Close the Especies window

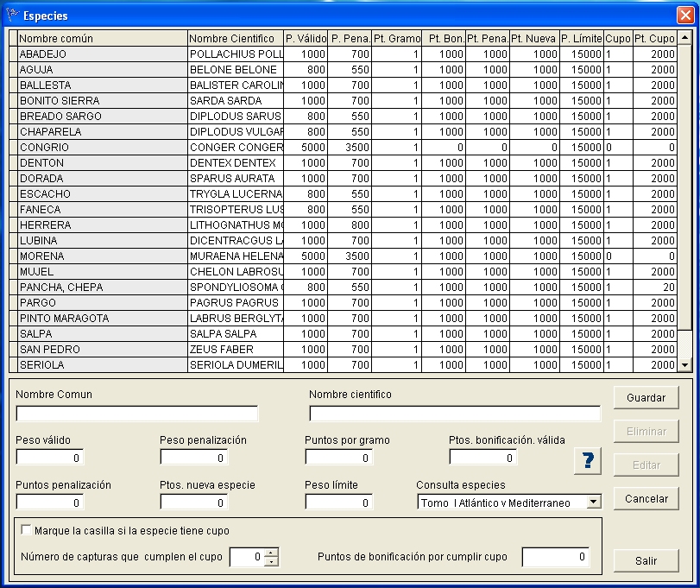pyautogui.click(x=684, y=16)
